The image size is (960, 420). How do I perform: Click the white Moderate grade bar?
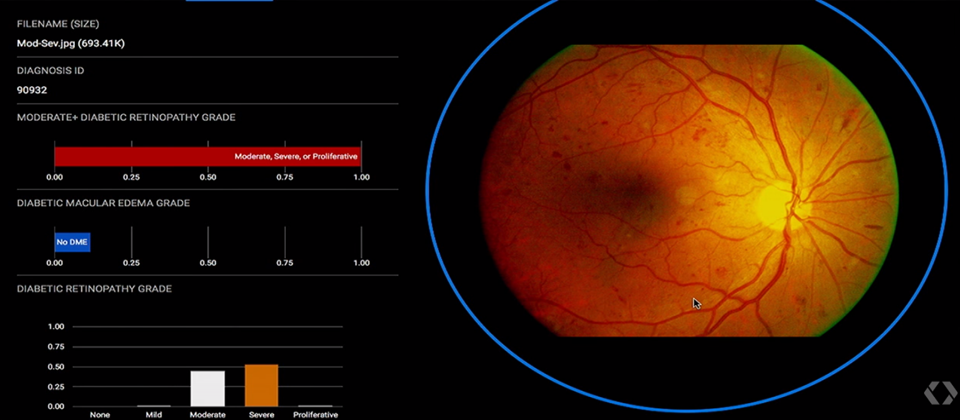pyautogui.click(x=208, y=389)
